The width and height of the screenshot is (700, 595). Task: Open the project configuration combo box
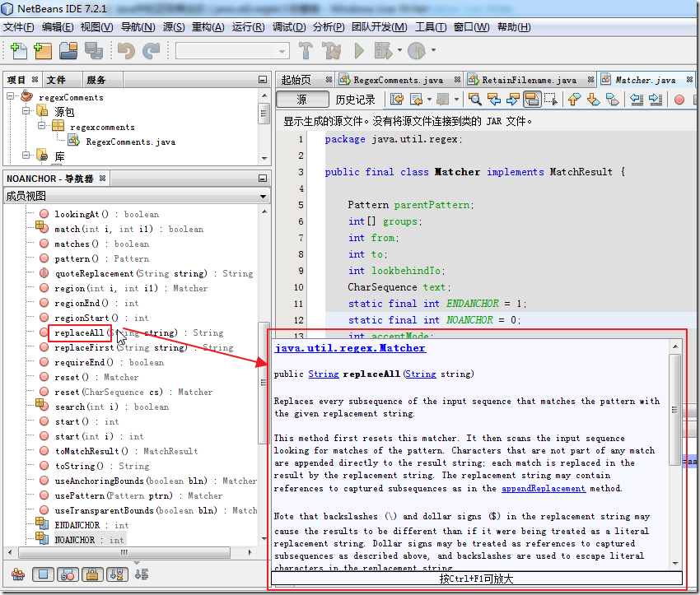click(x=232, y=51)
